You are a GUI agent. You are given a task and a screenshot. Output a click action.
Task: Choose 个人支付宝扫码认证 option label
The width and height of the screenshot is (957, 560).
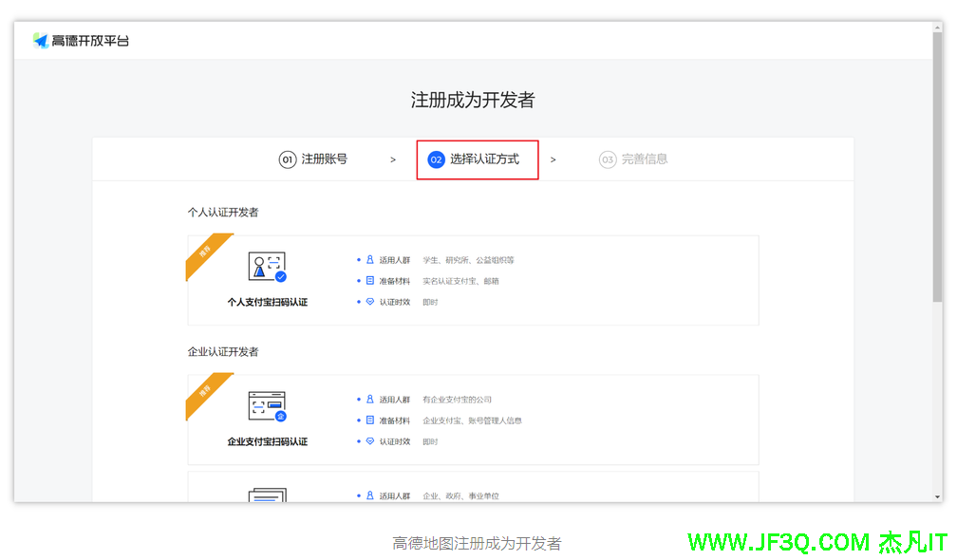(267, 303)
